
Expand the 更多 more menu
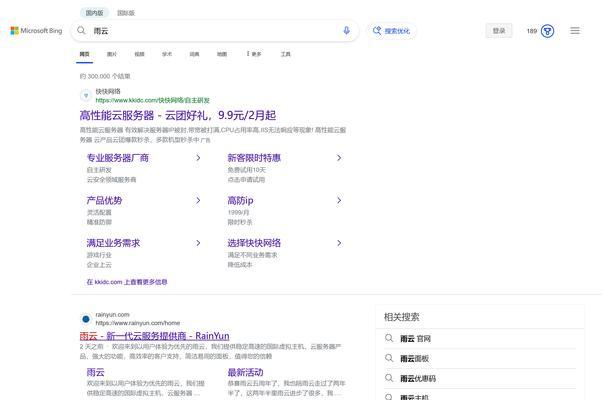(x=254, y=54)
